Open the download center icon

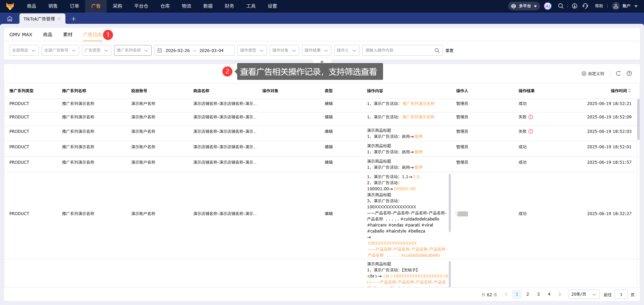(574, 6)
